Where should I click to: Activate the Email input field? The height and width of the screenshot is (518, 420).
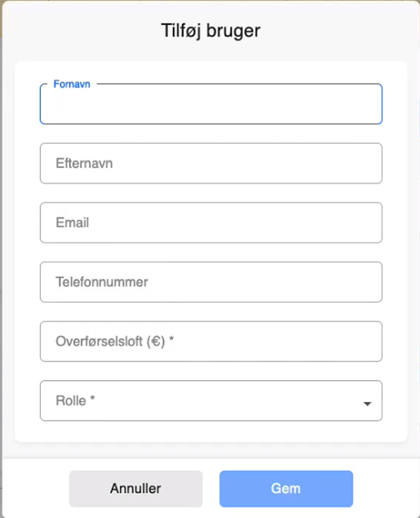[211, 222]
